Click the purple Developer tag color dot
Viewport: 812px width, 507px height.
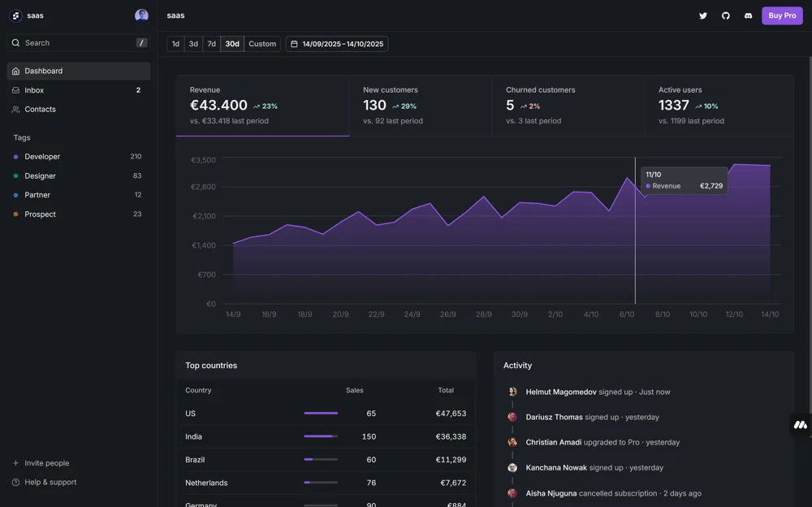pyautogui.click(x=15, y=157)
